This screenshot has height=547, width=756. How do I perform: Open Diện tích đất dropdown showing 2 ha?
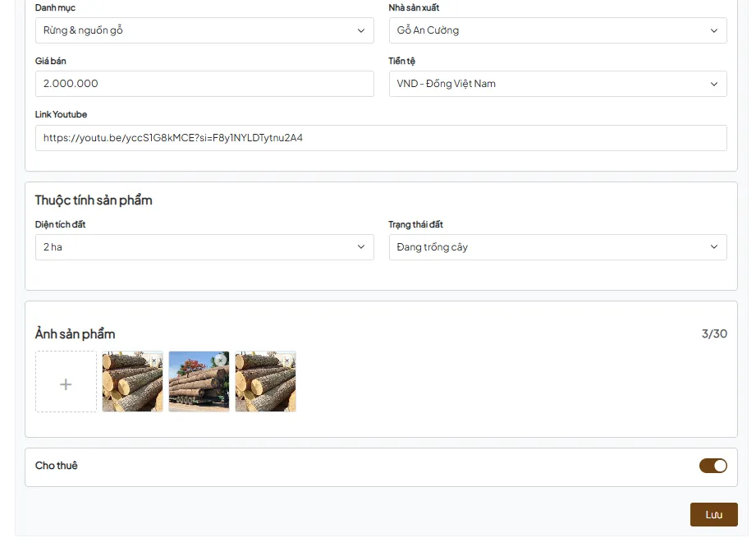(204, 247)
